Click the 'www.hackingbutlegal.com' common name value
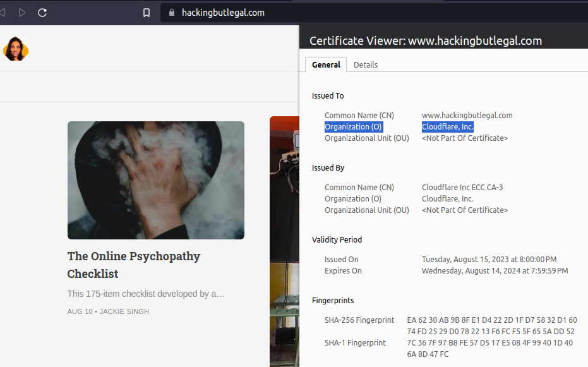The image size is (588, 367). pyautogui.click(x=467, y=116)
